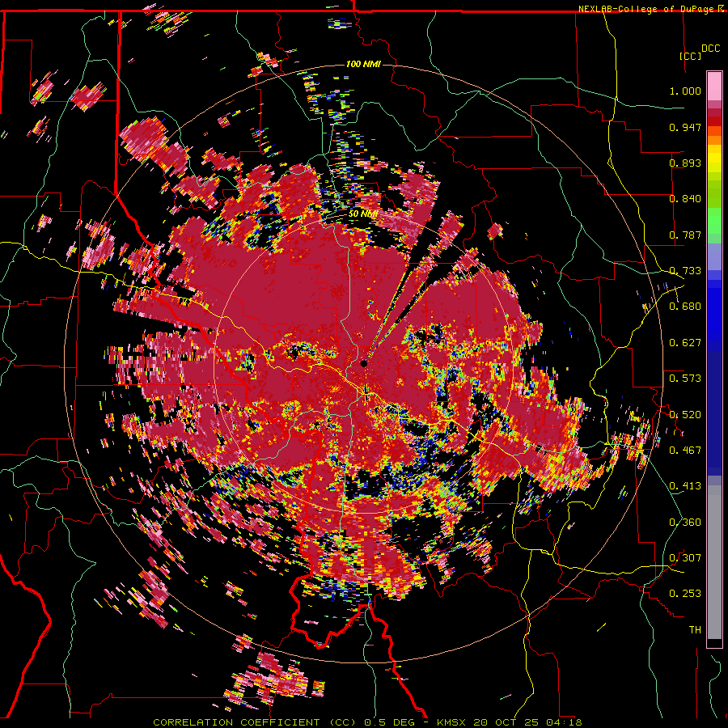Click the 0.413 scale label
The height and width of the screenshot is (728, 728).
pos(685,486)
